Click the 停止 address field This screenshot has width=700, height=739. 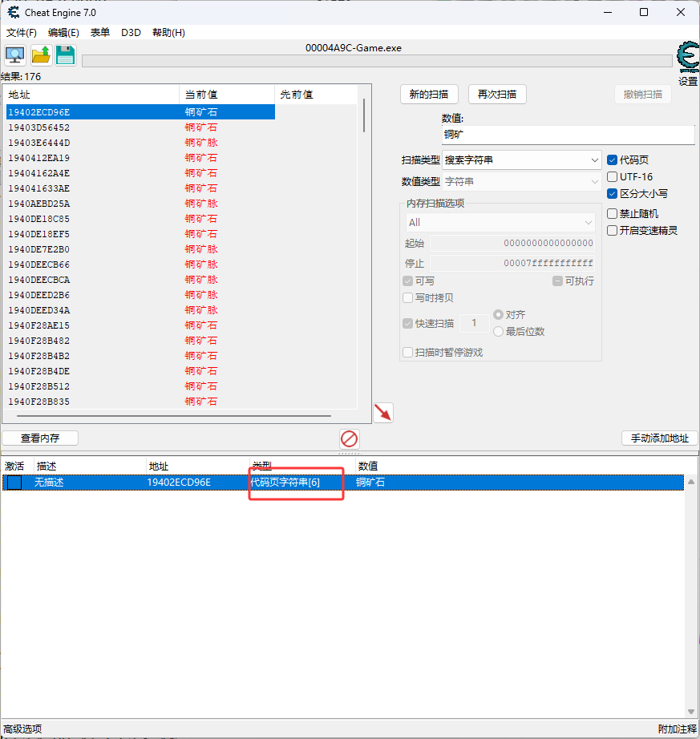[x=512, y=263]
